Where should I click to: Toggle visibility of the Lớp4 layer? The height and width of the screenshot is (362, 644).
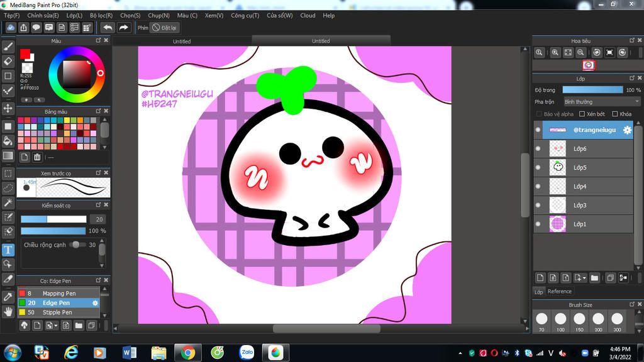pos(538,186)
